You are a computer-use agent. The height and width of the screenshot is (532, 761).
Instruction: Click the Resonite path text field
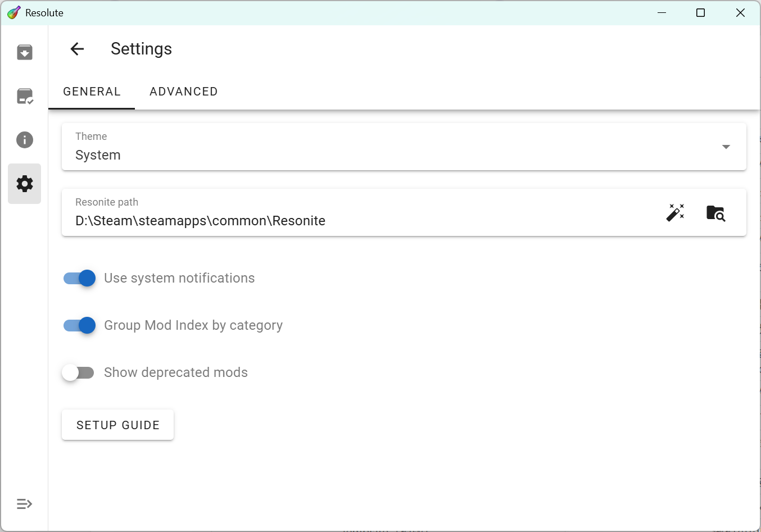[360, 220]
